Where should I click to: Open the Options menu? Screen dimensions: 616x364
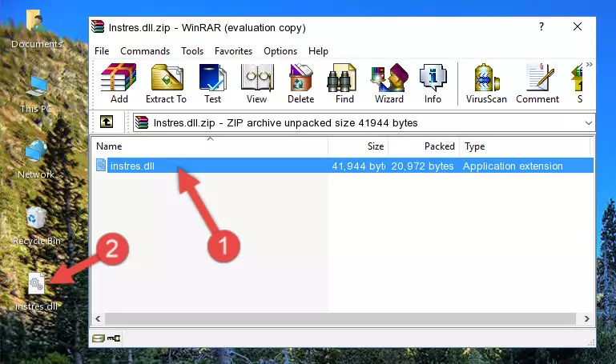280,51
